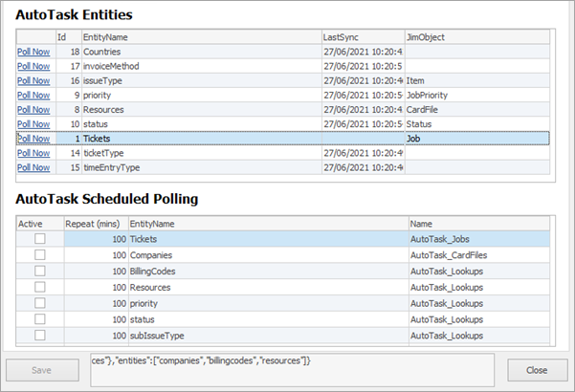Screen dimensions: 575x392
Task: Click the Save button
Action: [x=42, y=370]
